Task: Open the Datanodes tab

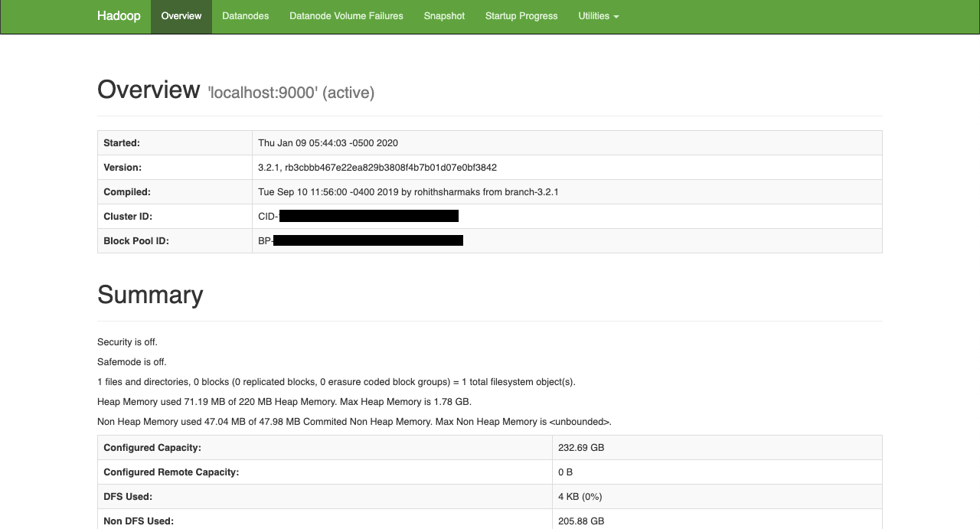Action: coord(246,16)
